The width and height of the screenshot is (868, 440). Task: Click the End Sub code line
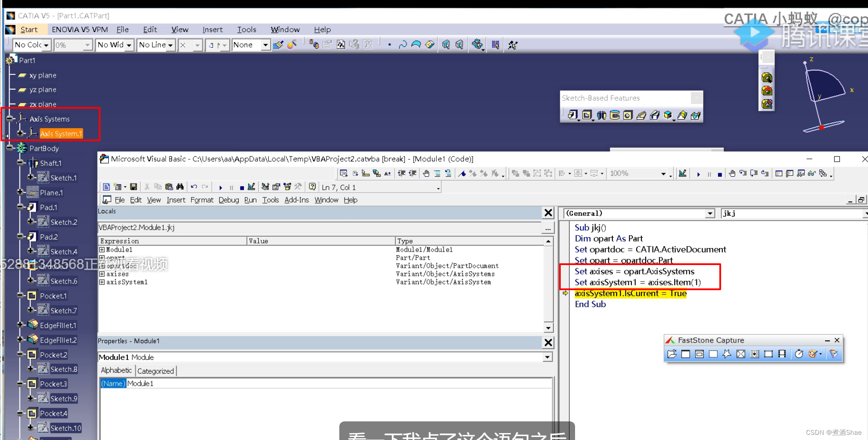(590, 304)
